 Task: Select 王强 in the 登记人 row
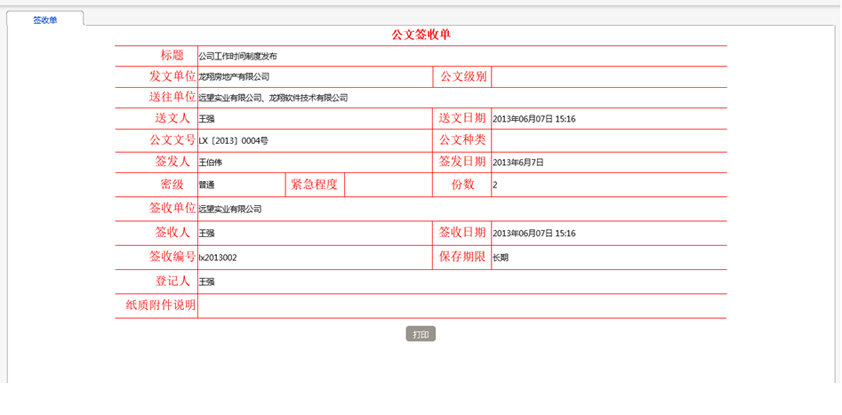coord(206,282)
